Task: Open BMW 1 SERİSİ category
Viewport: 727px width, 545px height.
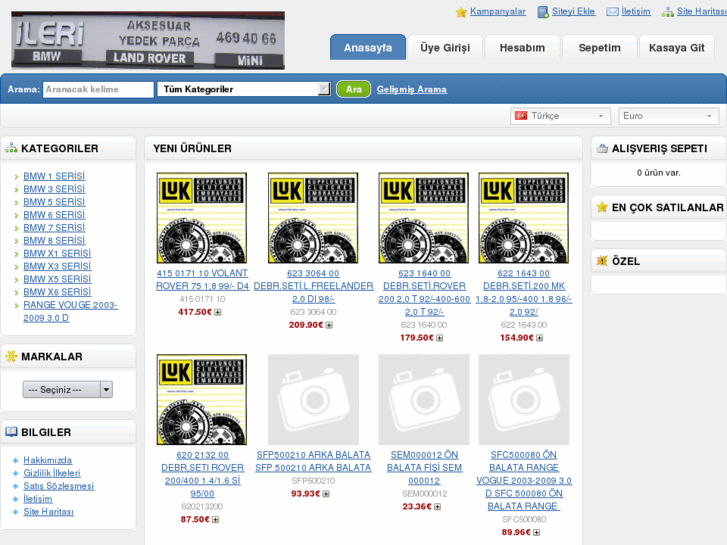Action: (54, 176)
